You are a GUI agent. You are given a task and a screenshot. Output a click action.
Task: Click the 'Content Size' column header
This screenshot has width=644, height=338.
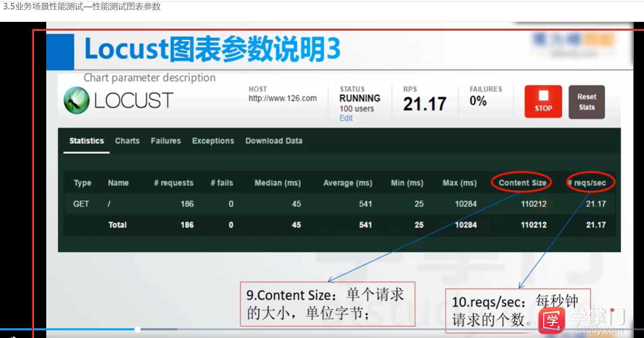pos(522,183)
